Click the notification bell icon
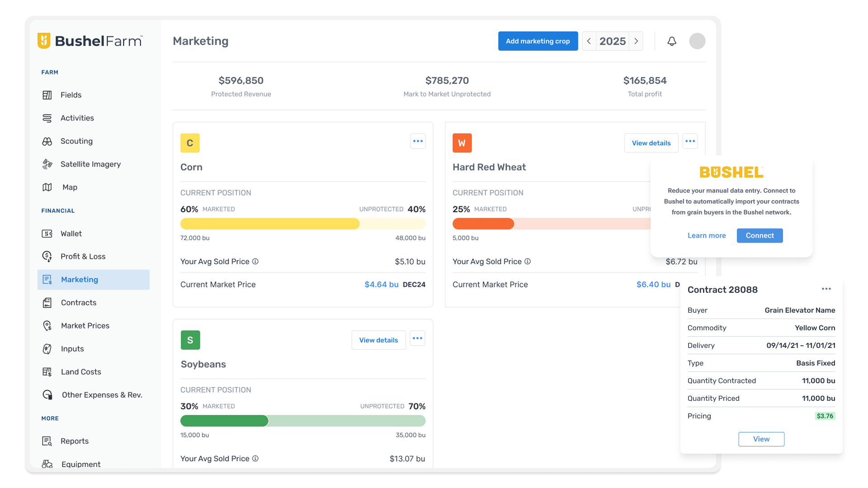This screenshot has height=488, width=868. [672, 41]
